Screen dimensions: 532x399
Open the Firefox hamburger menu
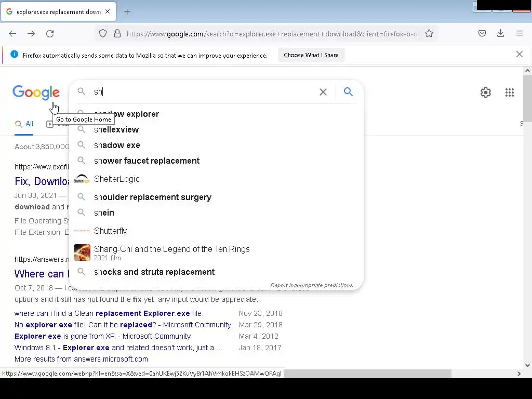tap(520, 33)
